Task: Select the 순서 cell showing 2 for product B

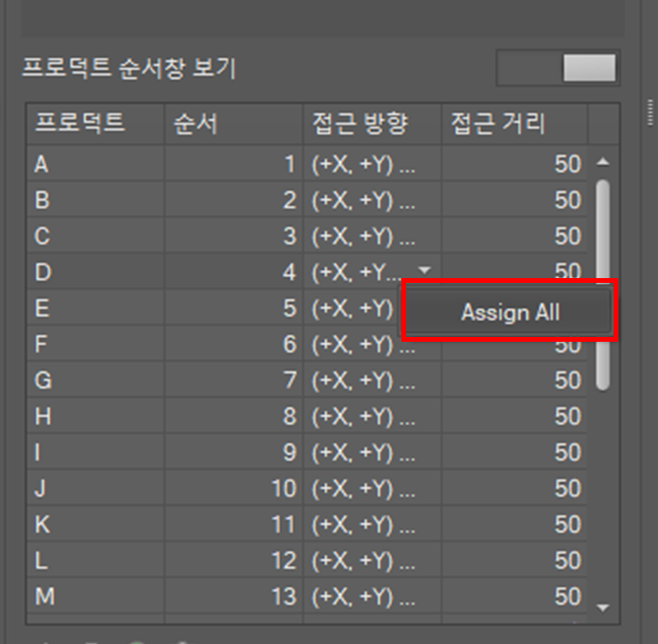Action: coord(233,200)
